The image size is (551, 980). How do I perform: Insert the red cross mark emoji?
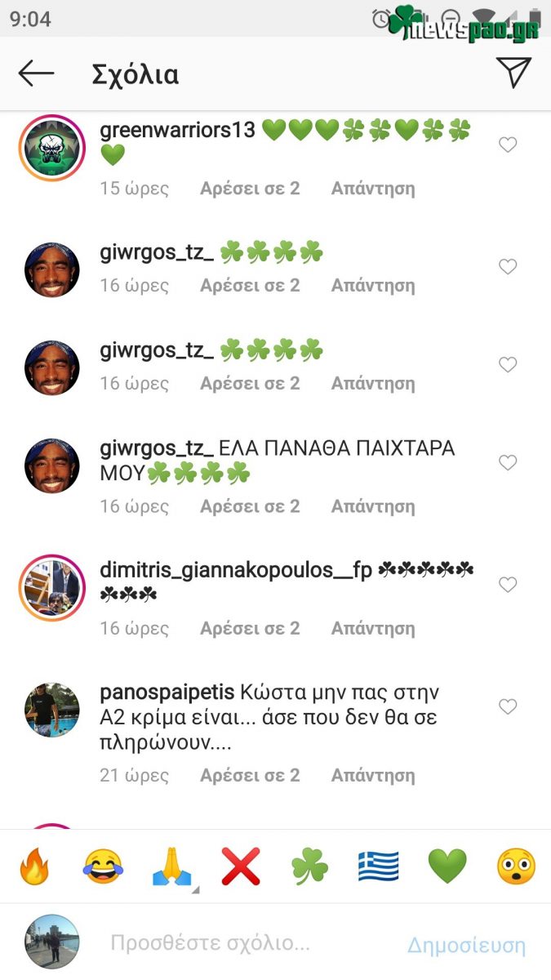241,866
